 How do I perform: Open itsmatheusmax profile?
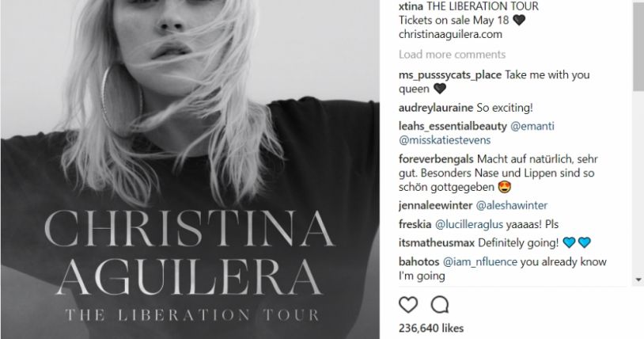[437, 242]
